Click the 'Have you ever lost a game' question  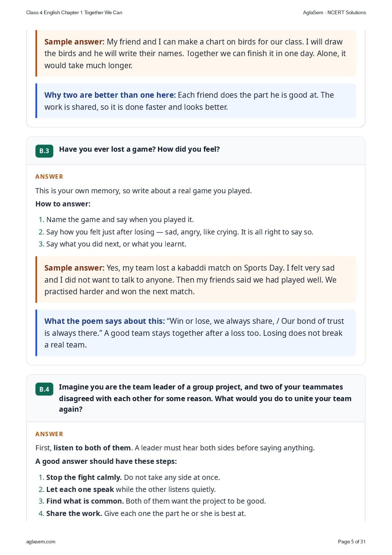tap(140, 149)
